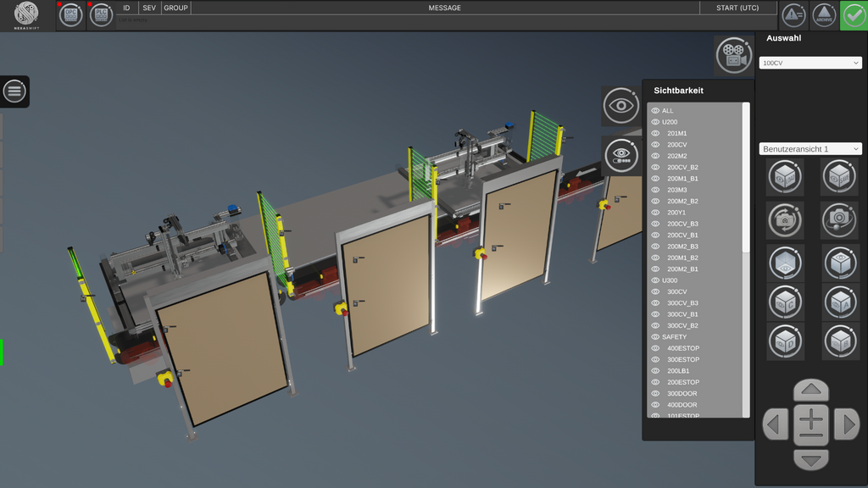Select the top view cube icon
The width and height of the screenshot is (868, 488).
coord(840,263)
